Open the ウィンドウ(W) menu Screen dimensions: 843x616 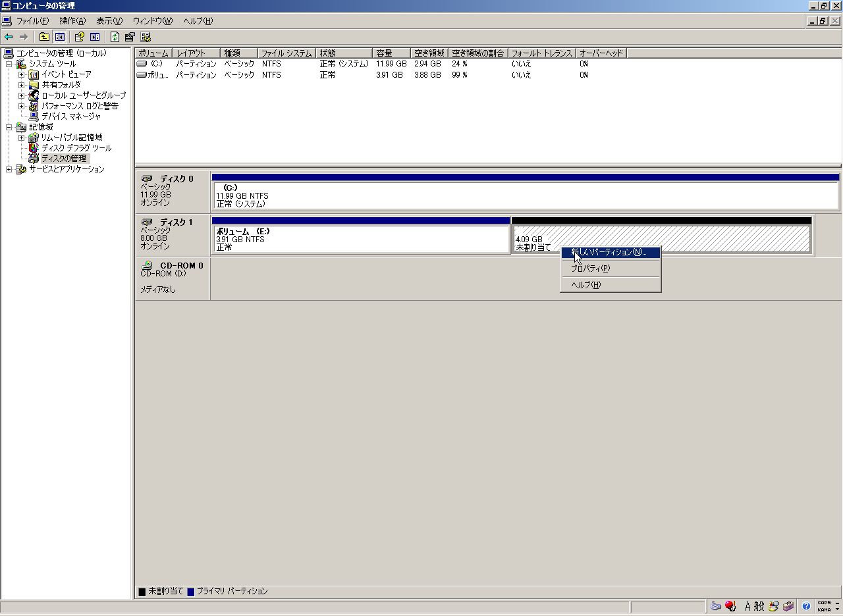[x=152, y=21]
